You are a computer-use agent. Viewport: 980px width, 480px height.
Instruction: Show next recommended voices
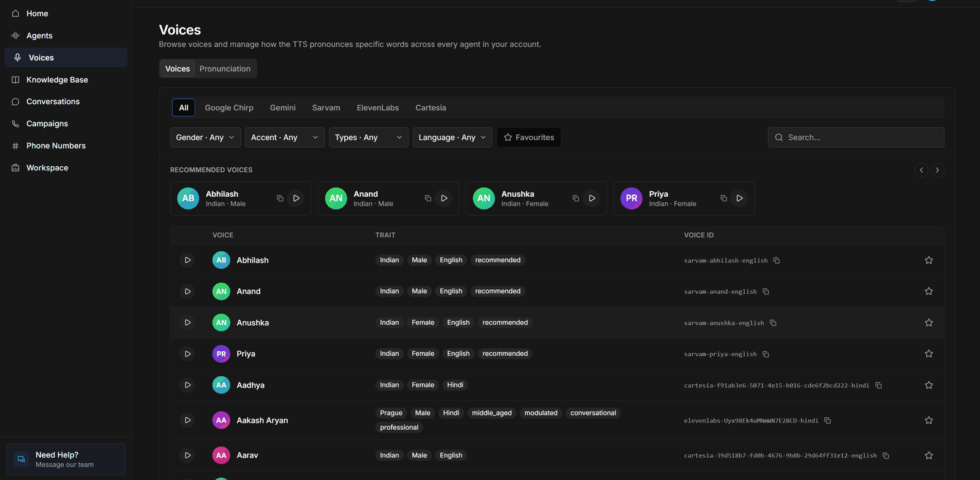pyautogui.click(x=937, y=170)
